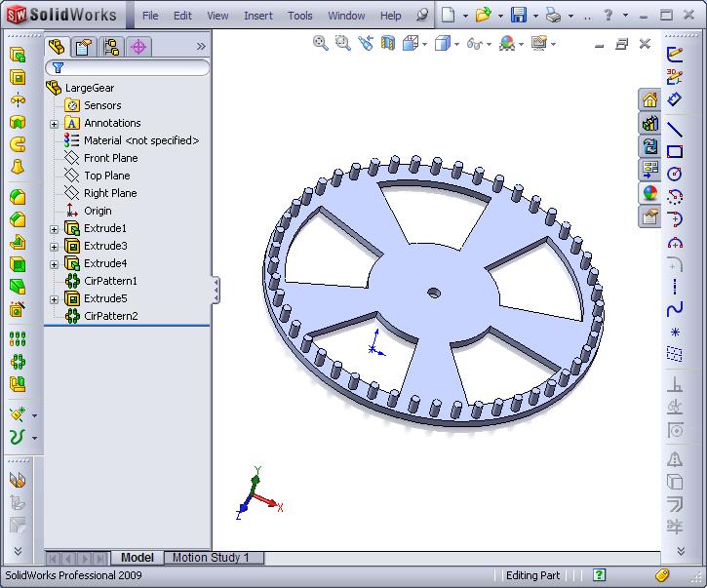Viewport: 707px width, 588px height.
Task: Open the Save dropdown arrow
Action: tap(535, 17)
